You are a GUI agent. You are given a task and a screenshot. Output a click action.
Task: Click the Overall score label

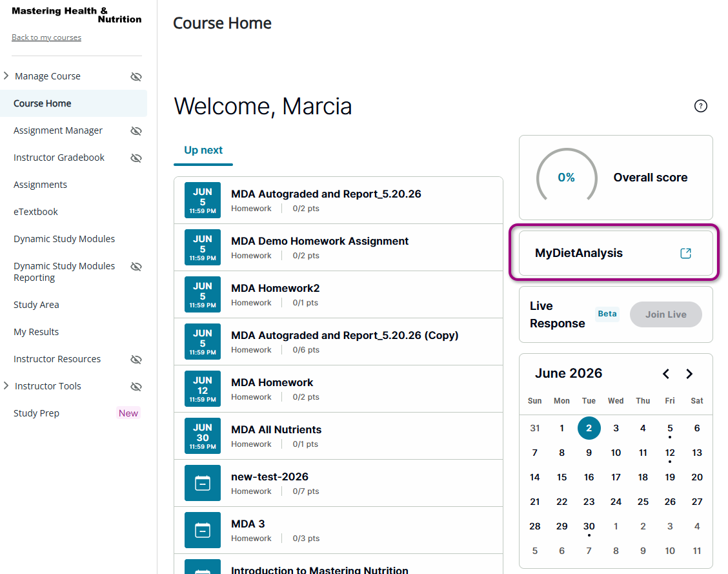pos(650,178)
